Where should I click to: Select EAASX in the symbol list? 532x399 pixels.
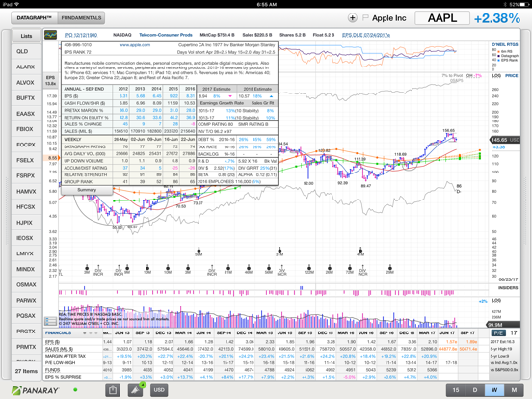[26, 114]
